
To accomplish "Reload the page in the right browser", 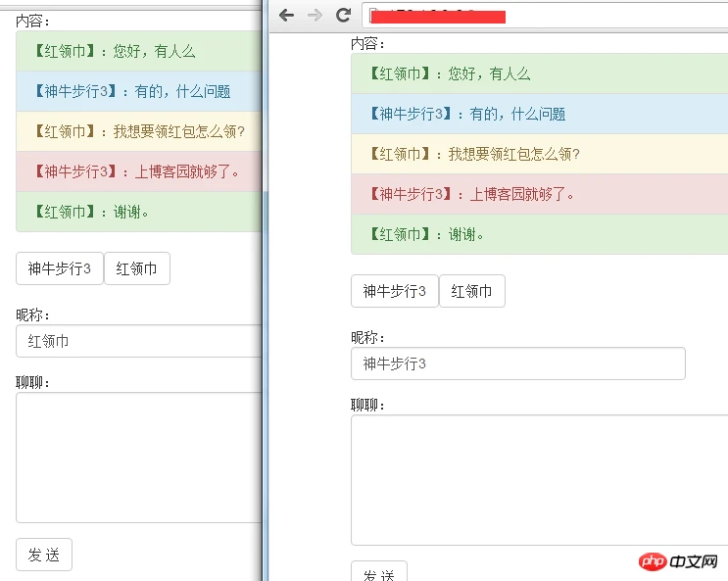I will (343, 15).
